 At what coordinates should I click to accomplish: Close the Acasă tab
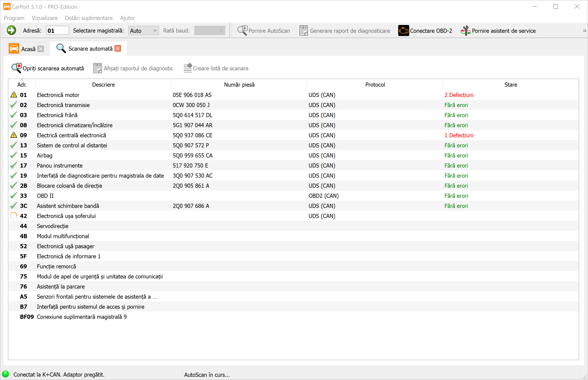click(41, 49)
